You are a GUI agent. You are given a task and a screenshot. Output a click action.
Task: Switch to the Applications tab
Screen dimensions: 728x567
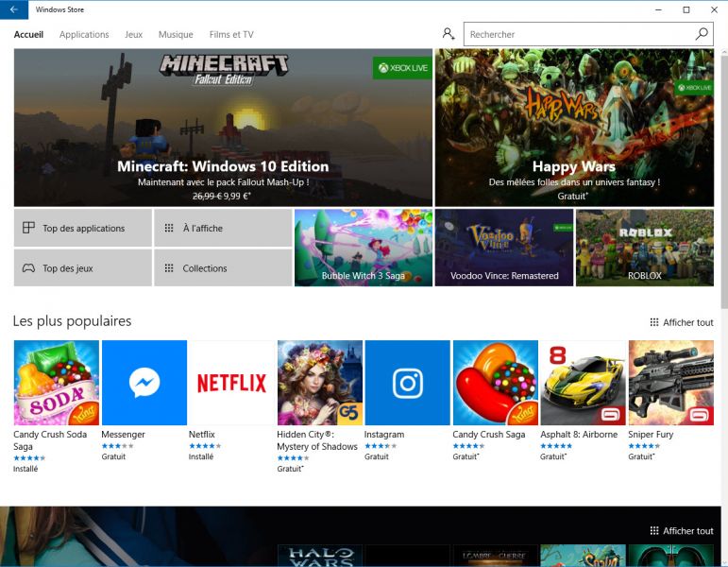click(x=84, y=34)
